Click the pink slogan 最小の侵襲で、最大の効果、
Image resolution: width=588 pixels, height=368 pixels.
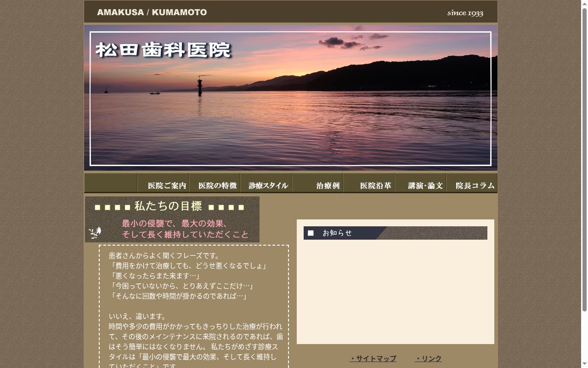point(175,224)
